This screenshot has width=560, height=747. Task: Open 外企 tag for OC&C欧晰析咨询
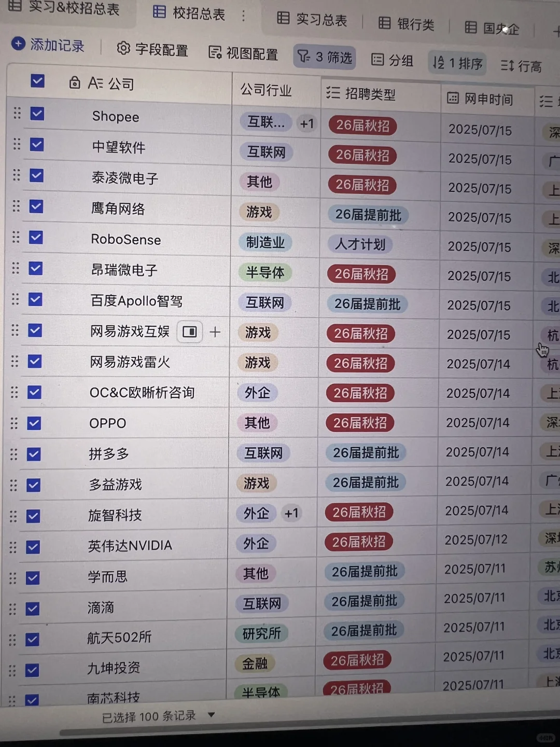coord(257,393)
